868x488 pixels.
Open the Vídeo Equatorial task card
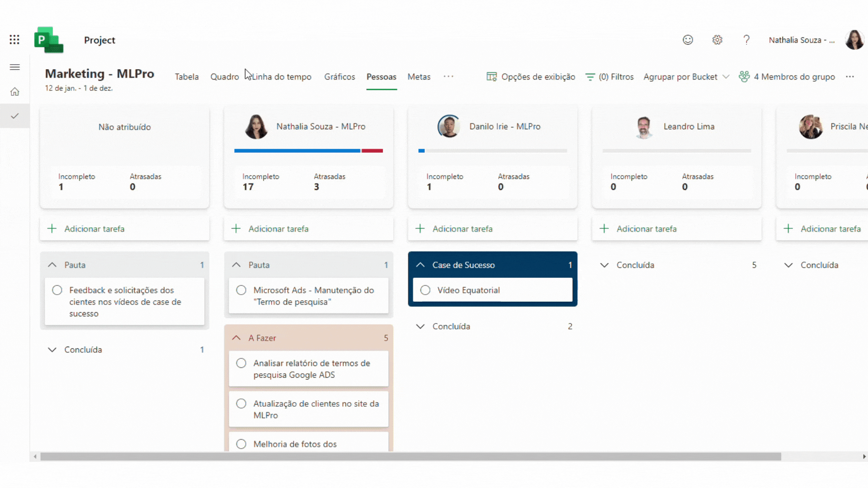coord(492,290)
